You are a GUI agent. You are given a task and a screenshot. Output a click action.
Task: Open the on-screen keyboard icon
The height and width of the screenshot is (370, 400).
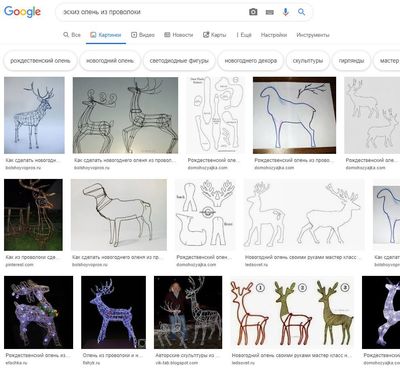(270, 12)
